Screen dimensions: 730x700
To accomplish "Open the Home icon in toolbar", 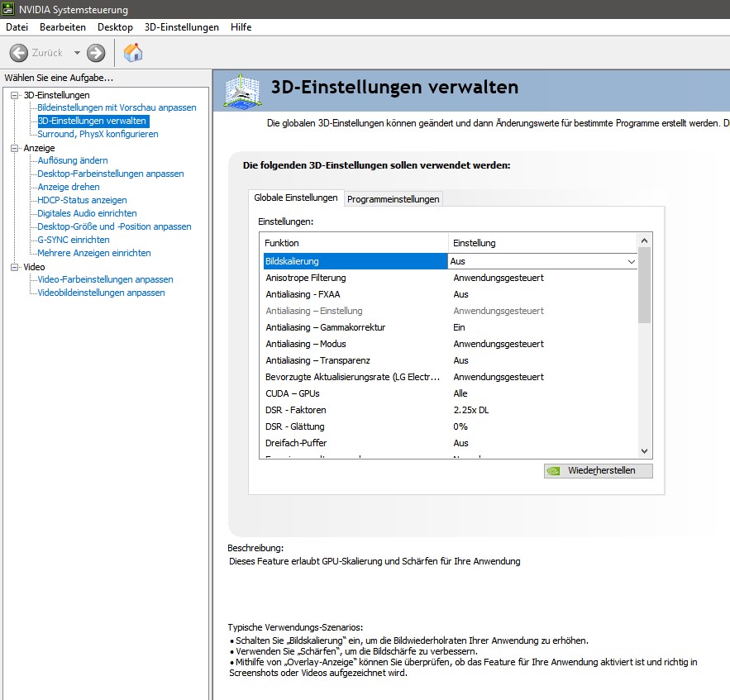I will (133, 53).
